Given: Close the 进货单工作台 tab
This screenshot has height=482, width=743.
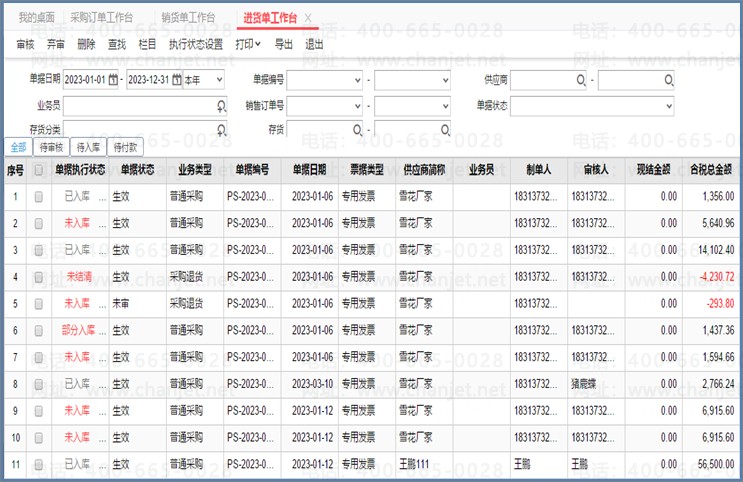Looking at the screenshot, I should [x=308, y=18].
